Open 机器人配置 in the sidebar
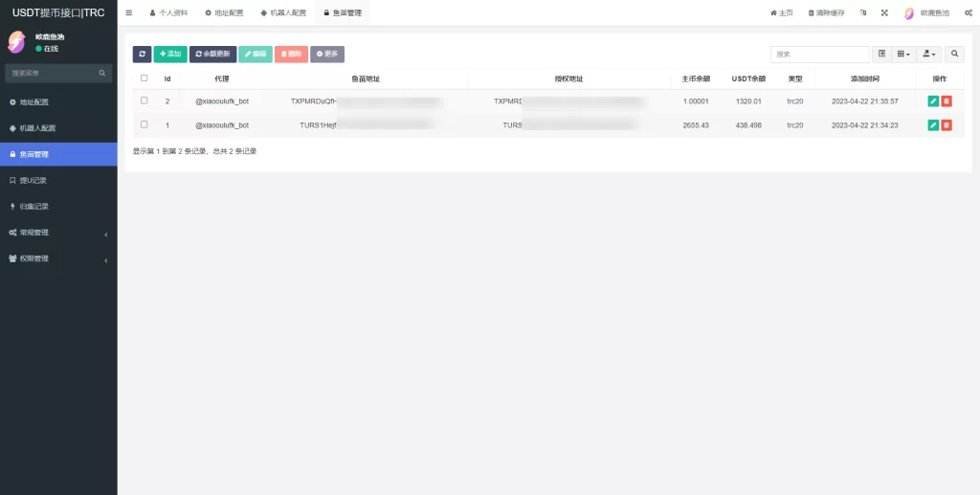 [x=58, y=128]
